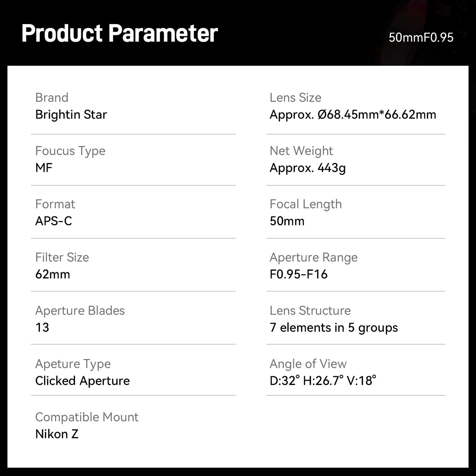Select the 62mm filter size value
Image resolution: width=476 pixels, height=476 pixels.
tap(53, 274)
